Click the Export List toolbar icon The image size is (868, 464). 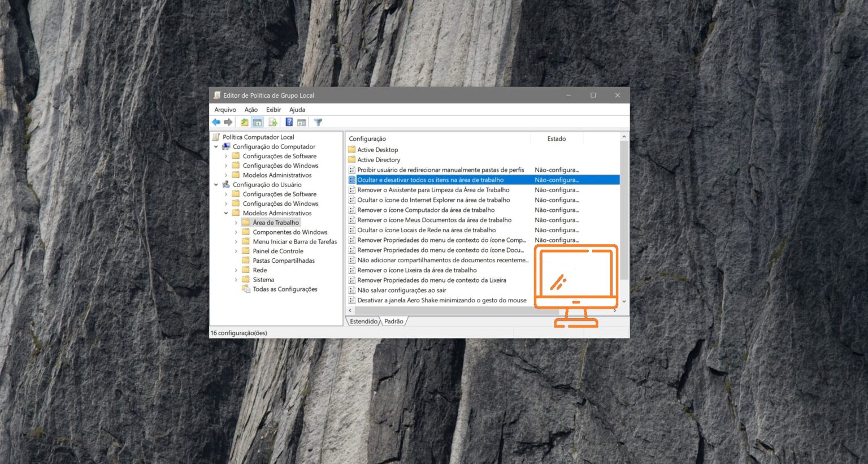(272, 122)
